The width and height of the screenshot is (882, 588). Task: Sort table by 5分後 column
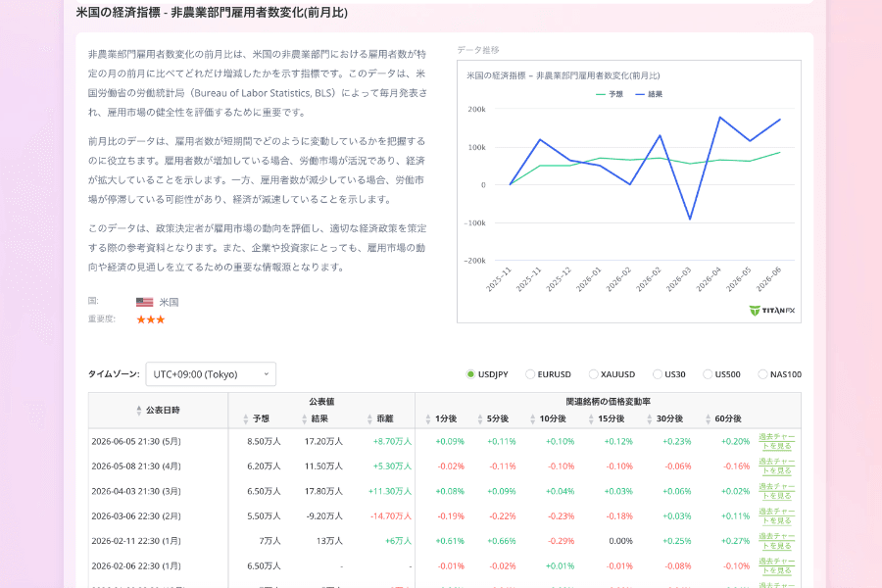click(493, 418)
